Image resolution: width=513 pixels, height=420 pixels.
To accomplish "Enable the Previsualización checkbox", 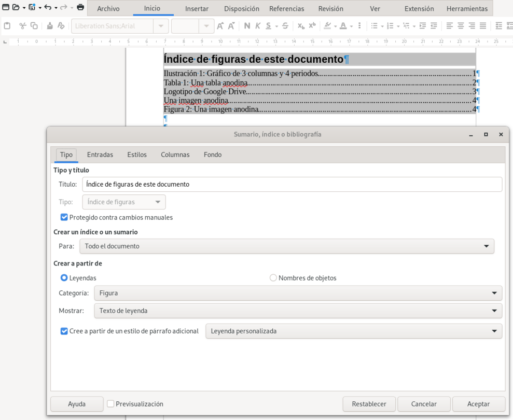I will 110,404.
